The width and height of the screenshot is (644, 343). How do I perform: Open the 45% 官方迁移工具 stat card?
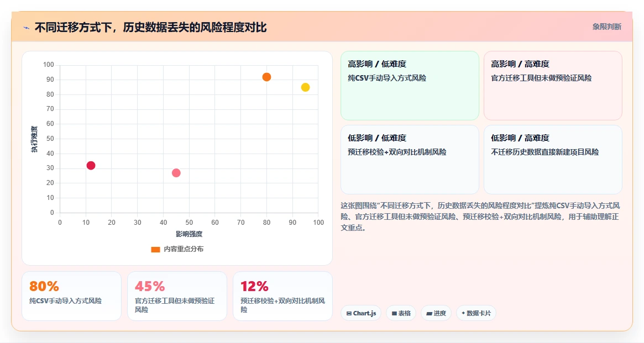(x=177, y=296)
